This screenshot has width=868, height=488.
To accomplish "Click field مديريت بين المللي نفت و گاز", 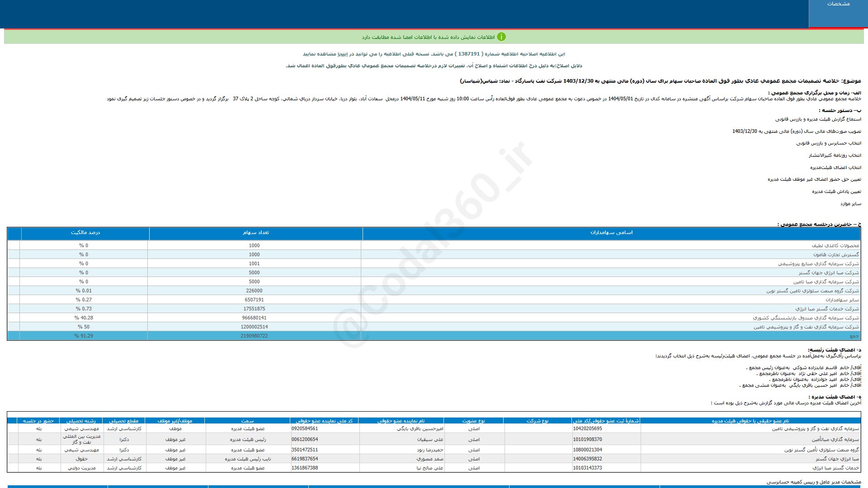I will click(81, 439).
